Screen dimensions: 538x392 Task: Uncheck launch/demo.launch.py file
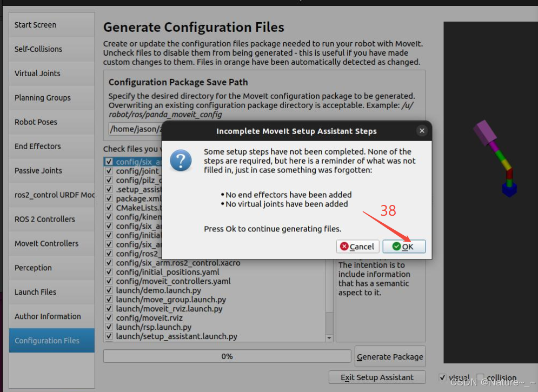coord(109,290)
